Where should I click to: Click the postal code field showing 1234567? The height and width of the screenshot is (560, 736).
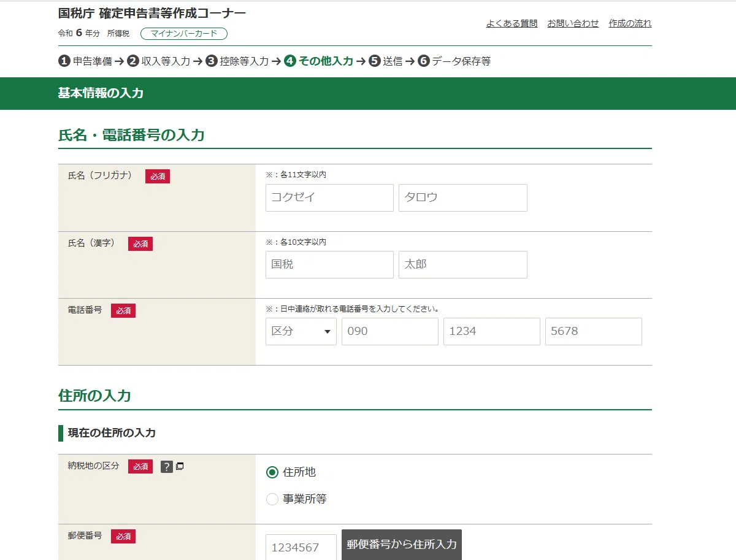point(301,547)
